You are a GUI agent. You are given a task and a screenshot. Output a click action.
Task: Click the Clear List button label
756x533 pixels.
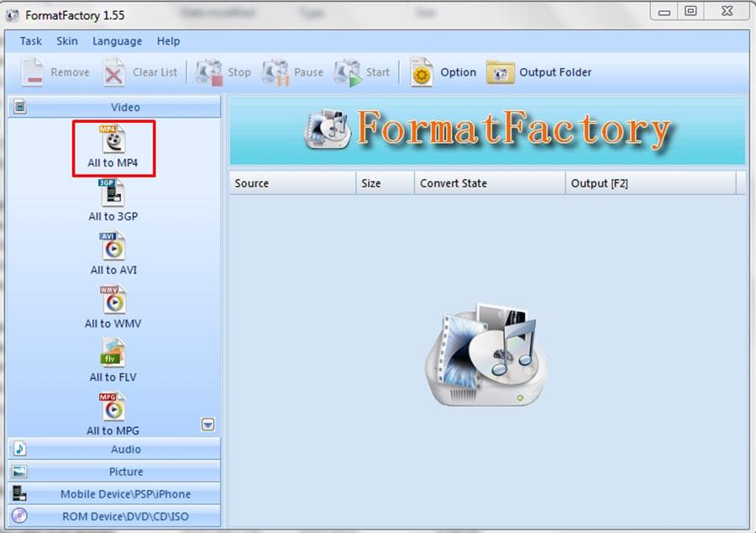pyautogui.click(x=155, y=72)
